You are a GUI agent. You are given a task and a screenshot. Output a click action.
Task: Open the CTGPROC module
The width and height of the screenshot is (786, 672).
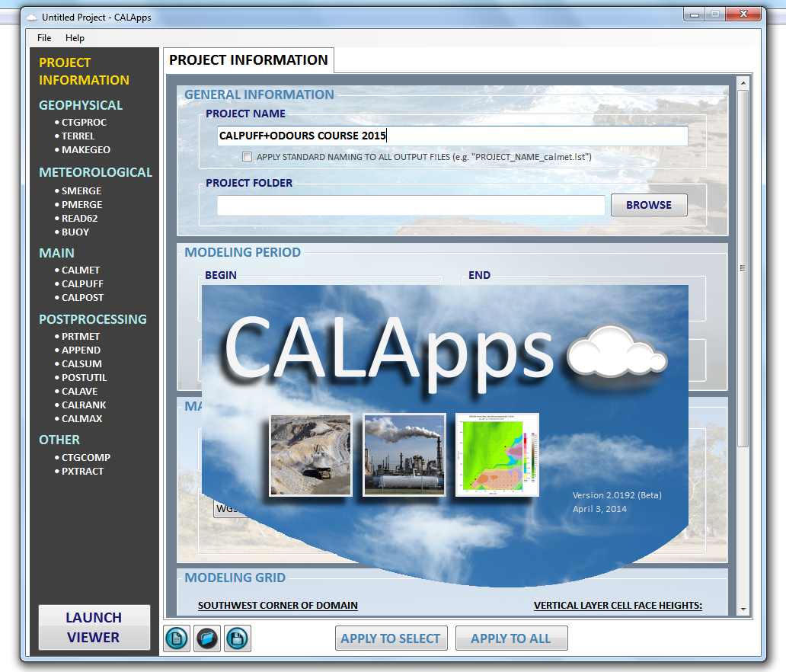click(84, 123)
